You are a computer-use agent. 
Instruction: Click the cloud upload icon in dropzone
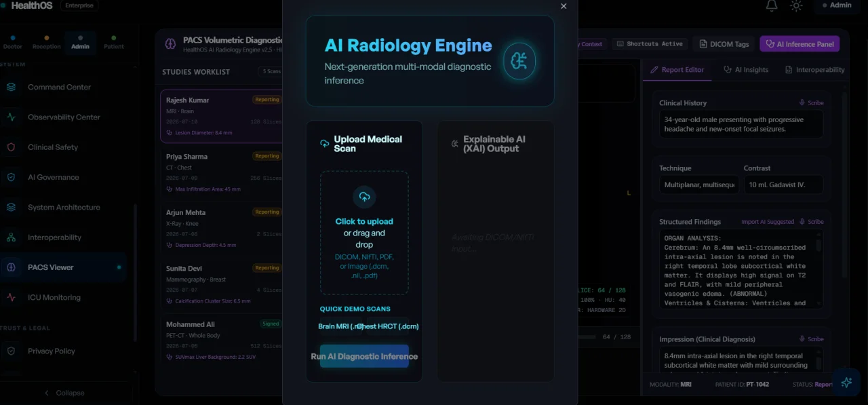[x=365, y=197]
